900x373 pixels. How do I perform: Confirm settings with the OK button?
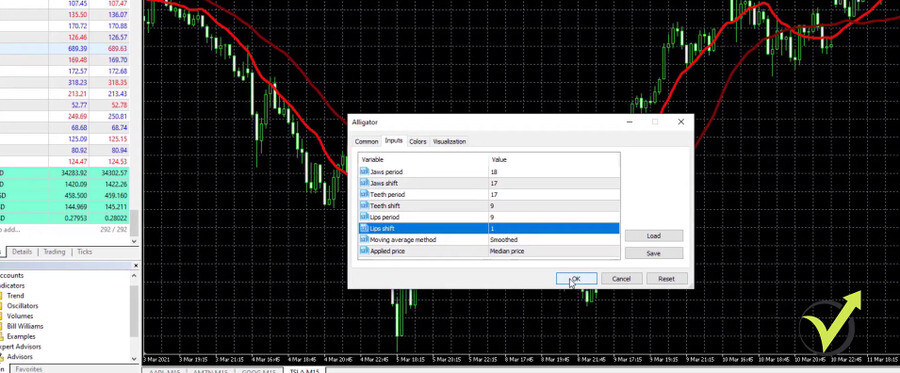[576, 278]
